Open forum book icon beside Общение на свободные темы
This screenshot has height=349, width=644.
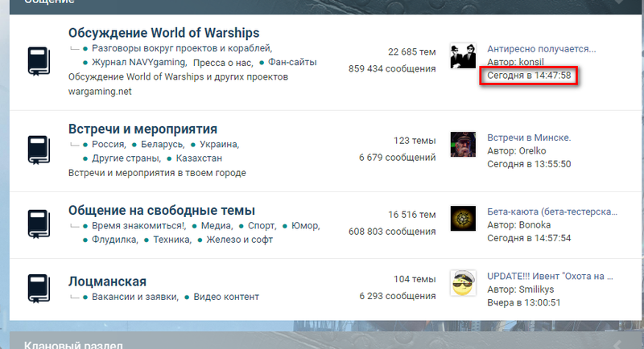[x=39, y=224]
